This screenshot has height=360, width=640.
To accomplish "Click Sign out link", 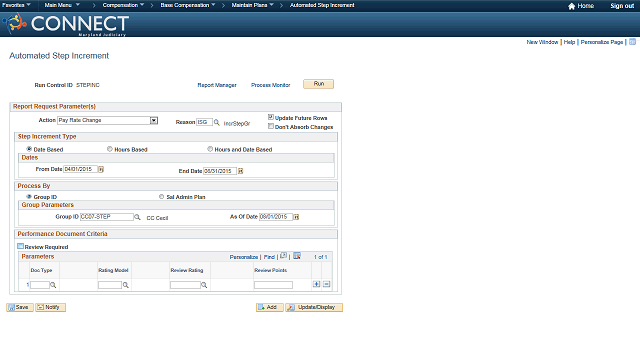I will (622, 6).
